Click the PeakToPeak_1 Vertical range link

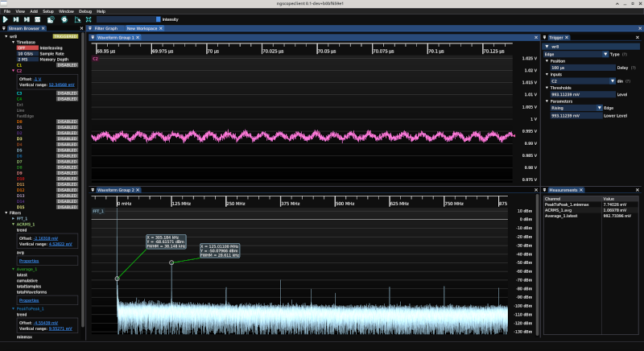pyautogui.click(x=60, y=328)
